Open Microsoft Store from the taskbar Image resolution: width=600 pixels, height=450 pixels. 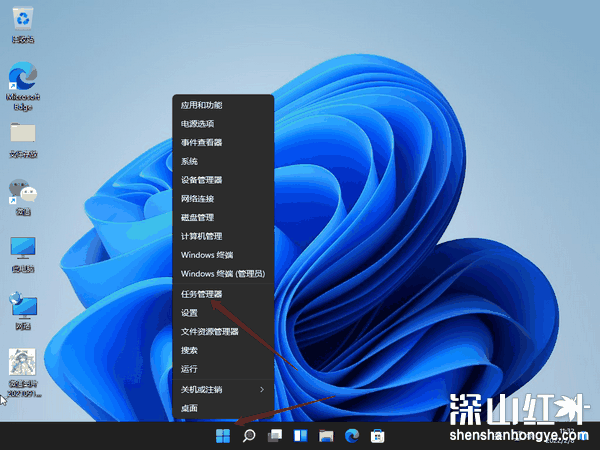377,435
